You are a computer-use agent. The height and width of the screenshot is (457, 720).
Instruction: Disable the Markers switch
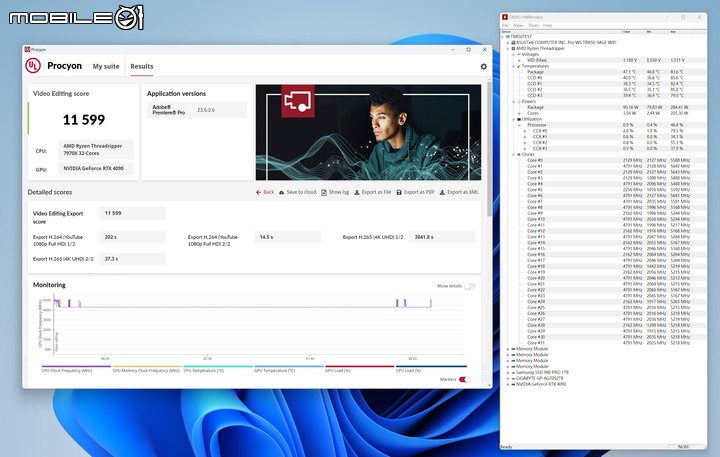pyautogui.click(x=464, y=379)
